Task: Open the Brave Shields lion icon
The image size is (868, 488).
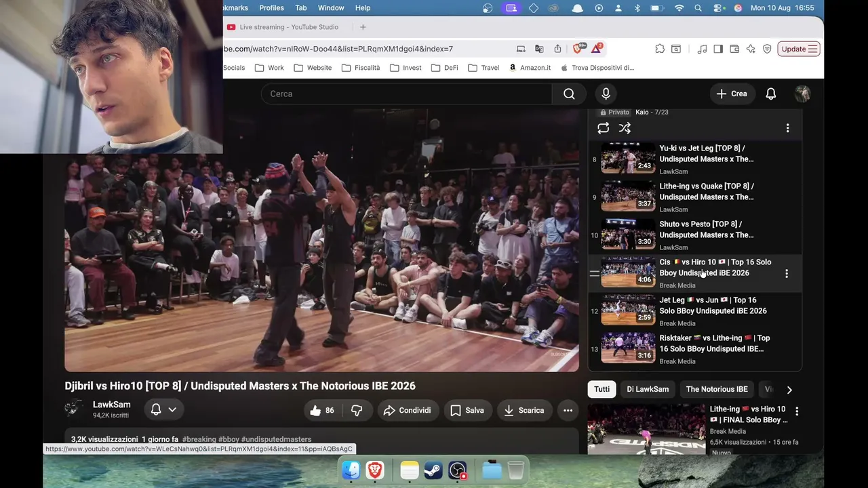Action: 578,48
